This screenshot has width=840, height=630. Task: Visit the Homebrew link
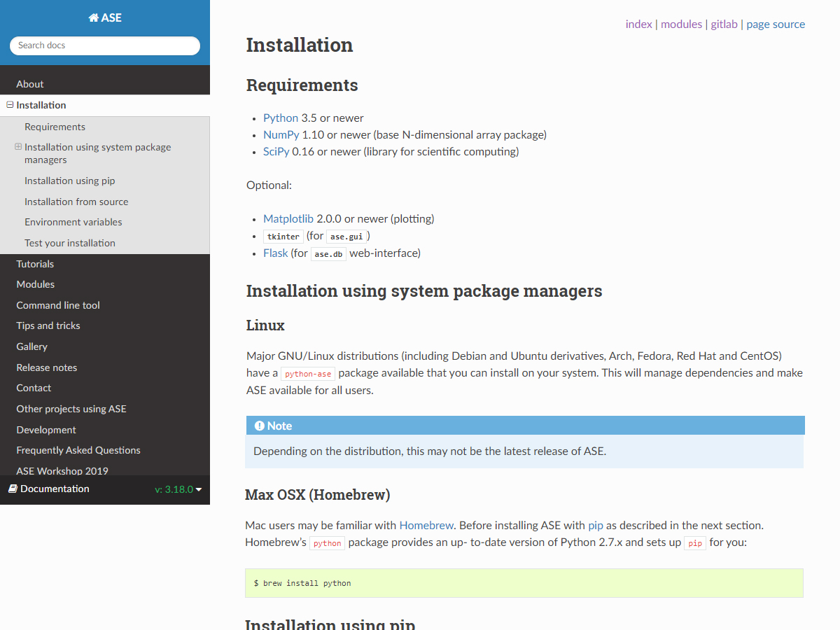[426, 525]
